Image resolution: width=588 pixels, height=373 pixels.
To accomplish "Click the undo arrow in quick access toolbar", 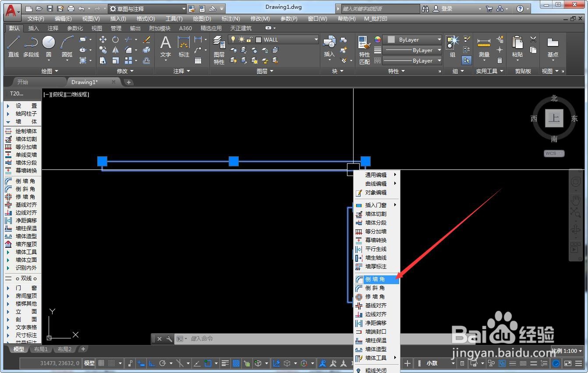I will (x=81, y=9).
